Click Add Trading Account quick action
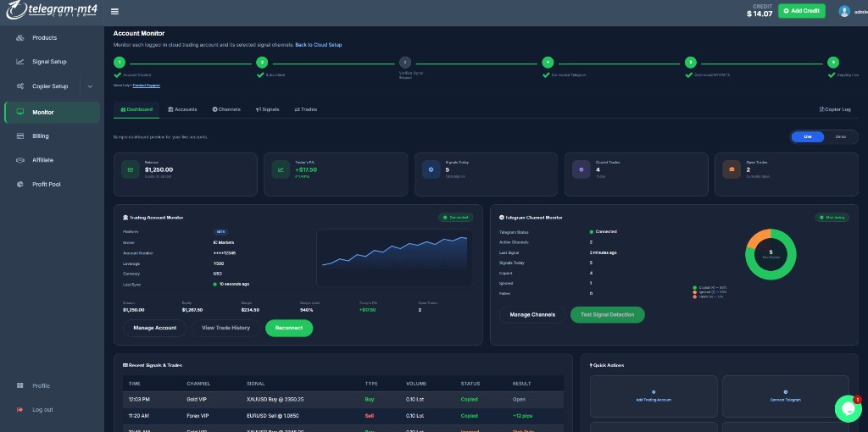Image resolution: width=868 pixels, height=432 pixels. pyautogui.click(x=654, y=396)
